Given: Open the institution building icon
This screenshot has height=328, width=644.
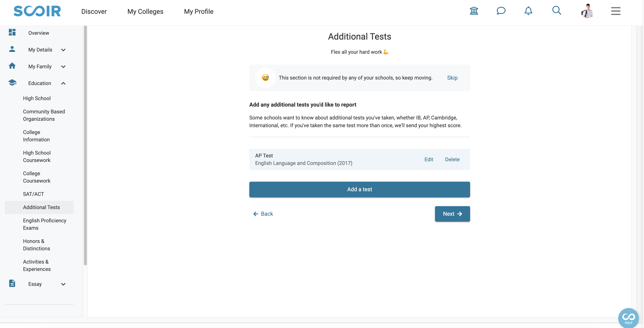Looking at the screenshot, I should click(x=474, y=11).
